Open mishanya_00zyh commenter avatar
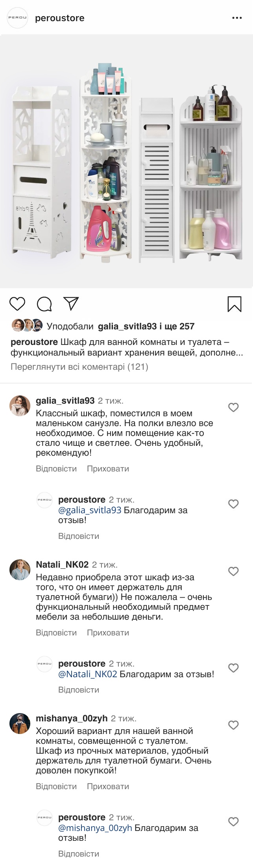The width and height of the screenshot is (253, 868). [x=20, y=723]
